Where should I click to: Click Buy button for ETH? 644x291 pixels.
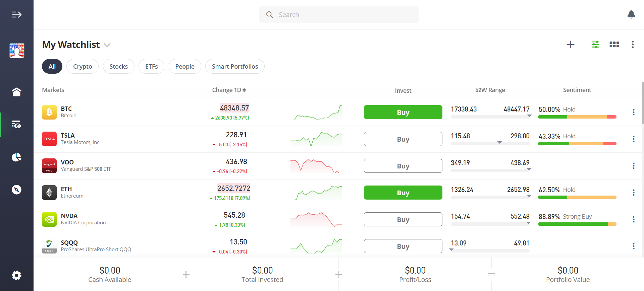(403, 193)
